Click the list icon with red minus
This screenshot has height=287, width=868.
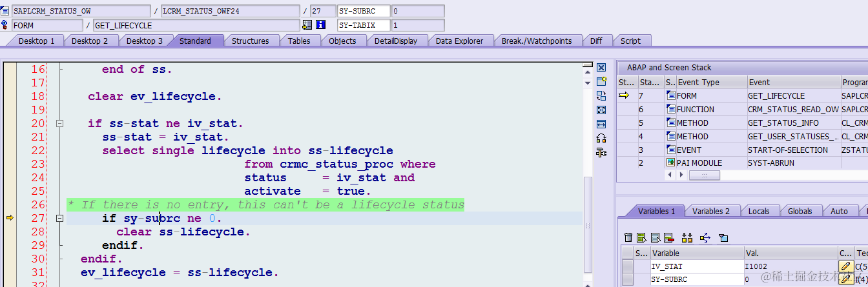668,238
